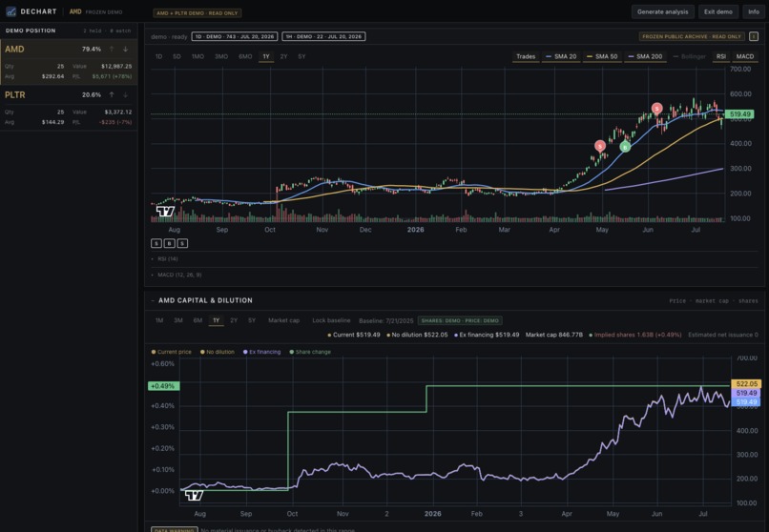Click Estimated net issuance 0 text

[723, 335]
